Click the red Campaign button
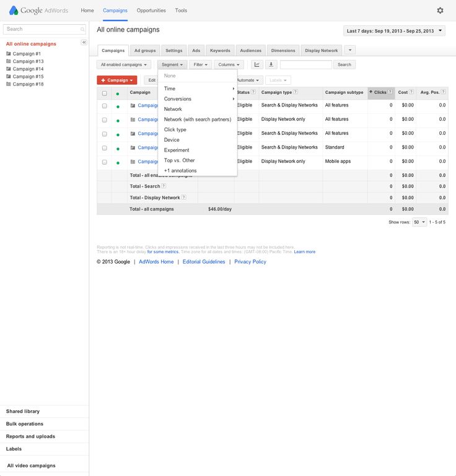This screenshot has height=476, width=456. tap(116, 80)
